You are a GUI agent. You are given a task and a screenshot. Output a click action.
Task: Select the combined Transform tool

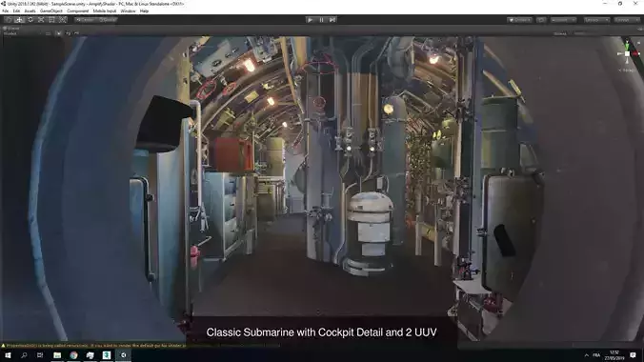coord(63,20)
